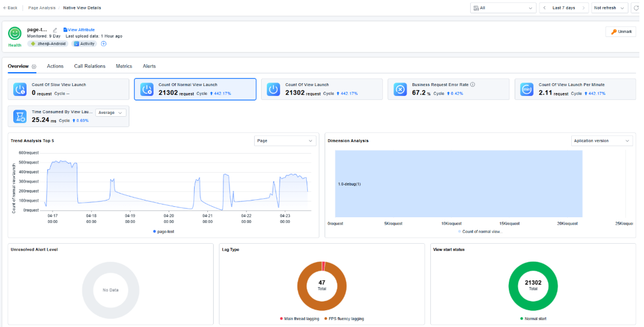Click the refresh icon in the top bar
Screen dimensions: 644x327
(x=636, y=8)
